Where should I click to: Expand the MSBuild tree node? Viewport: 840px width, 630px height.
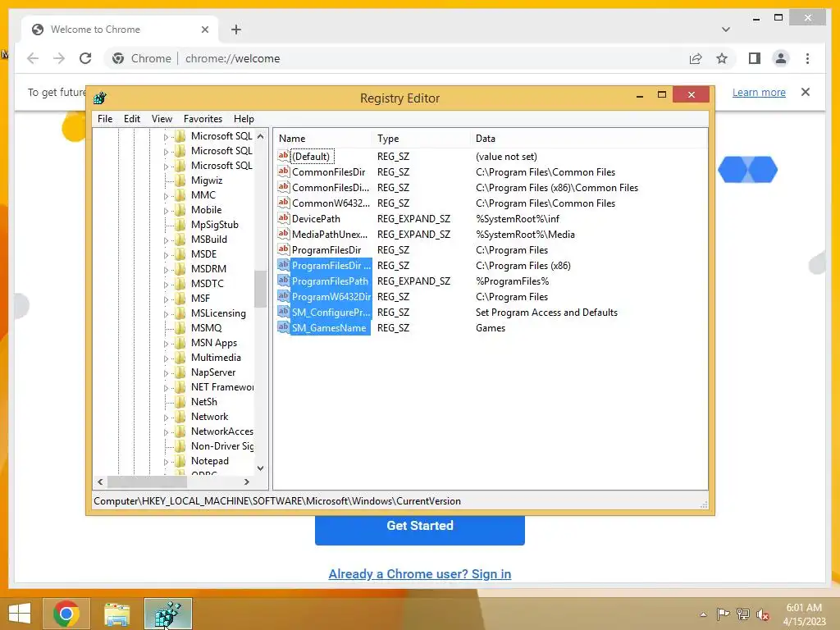[x=166, y=240]
